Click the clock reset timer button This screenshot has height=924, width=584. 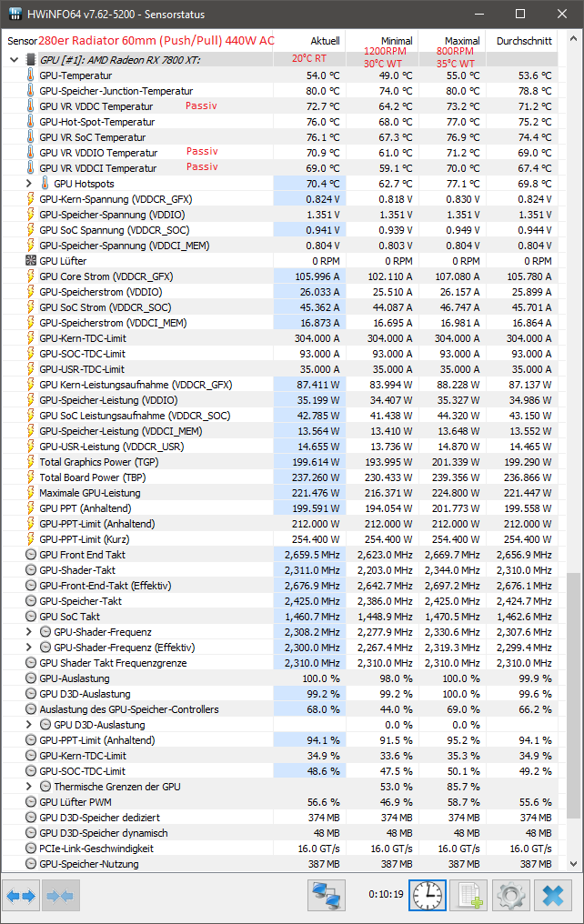428,897
